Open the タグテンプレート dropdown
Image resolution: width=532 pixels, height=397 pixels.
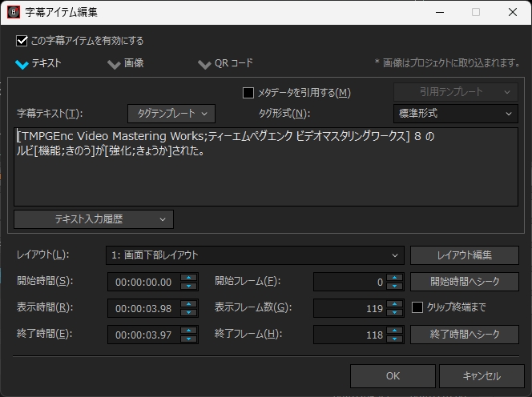point(171,114)
